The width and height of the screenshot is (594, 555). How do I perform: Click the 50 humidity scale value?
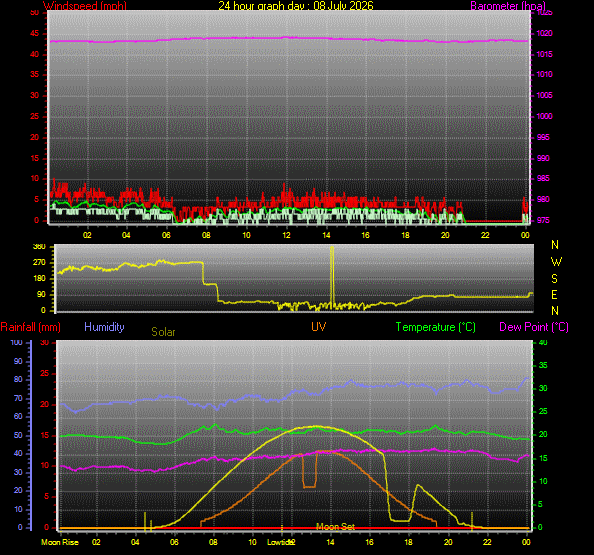tap(18, 435)
